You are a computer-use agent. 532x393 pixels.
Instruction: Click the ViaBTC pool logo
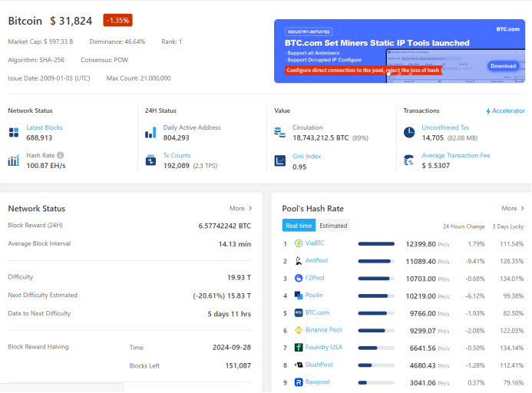point(299,243)
